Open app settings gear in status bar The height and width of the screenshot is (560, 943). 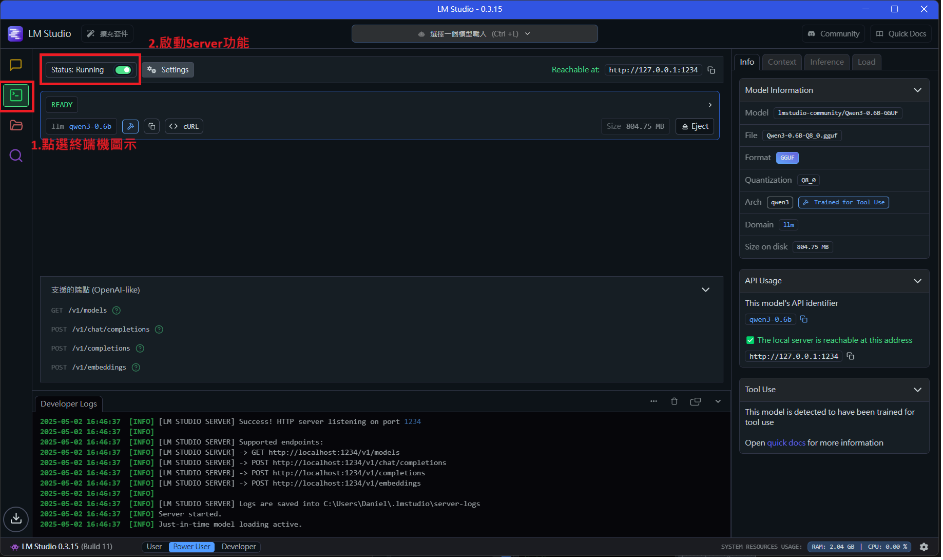(x=924, y=547)
